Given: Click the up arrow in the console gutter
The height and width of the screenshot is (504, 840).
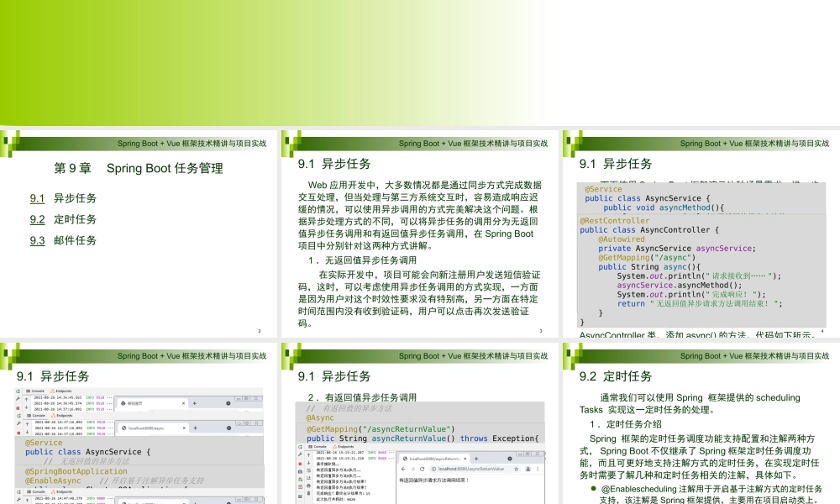Looking at the screenshot, I should click(x=308, y=454).
